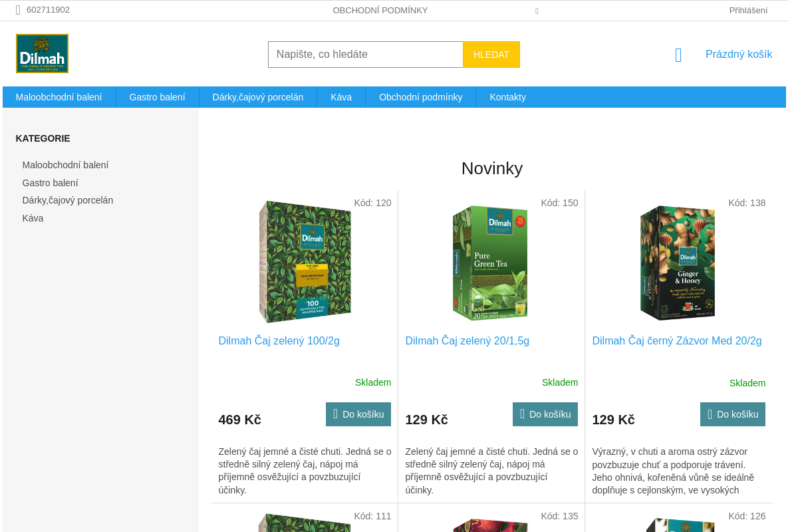Screen dimensions: 798x532
Task: Open Pure Green Tea 20/1,5g product image
Action: [x=491, y=262]
